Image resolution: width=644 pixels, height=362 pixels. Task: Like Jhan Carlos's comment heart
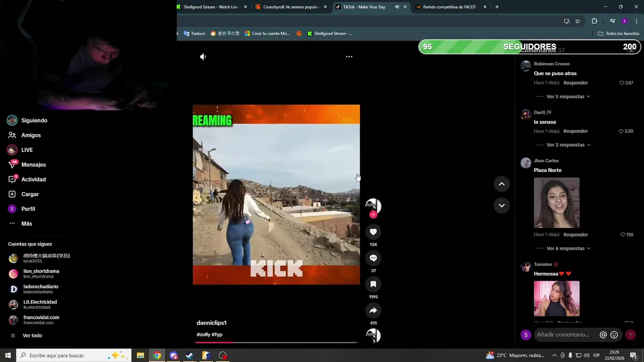click(622, 235)
